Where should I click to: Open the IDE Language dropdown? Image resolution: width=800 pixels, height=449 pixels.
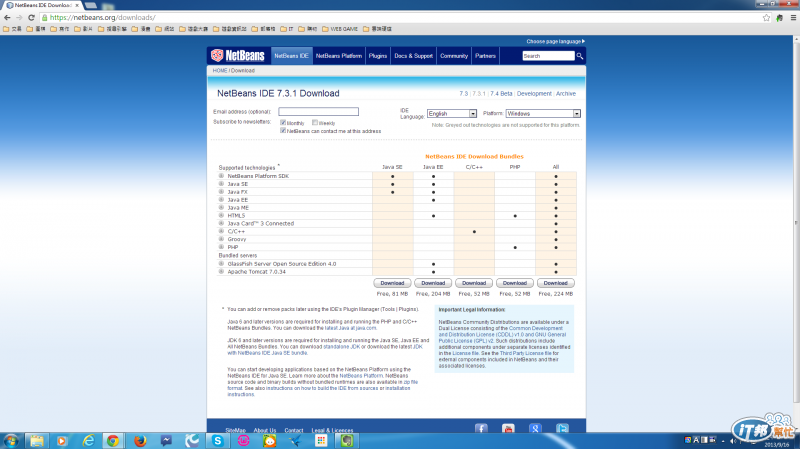point(452,114)
